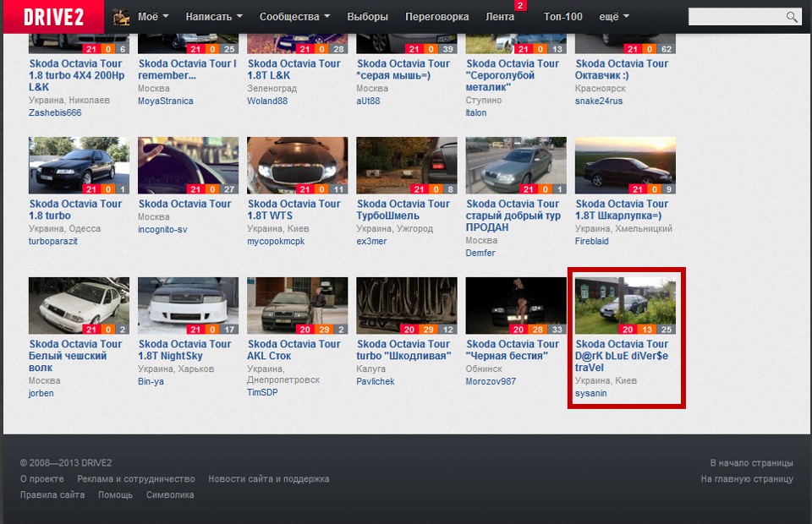Open Новости сайта и поддержка footer link
812x524 pixels.
(269, 479)
